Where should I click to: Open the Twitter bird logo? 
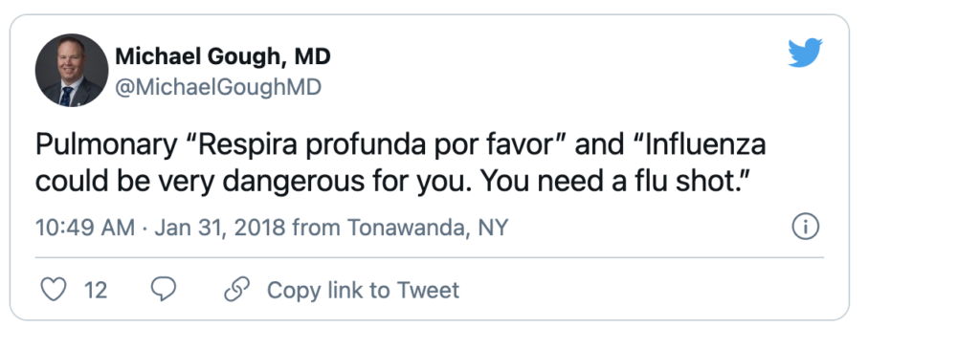click(805, 53)
